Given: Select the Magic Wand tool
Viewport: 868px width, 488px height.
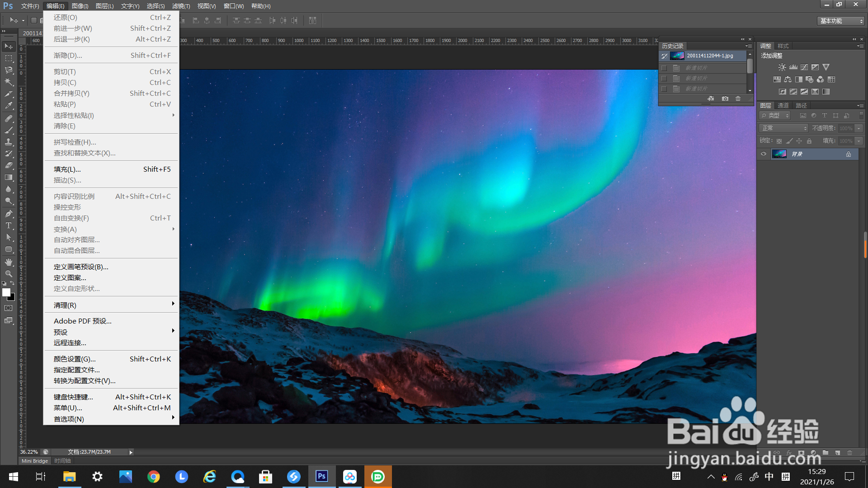Looking at the screenshot, I should (x=9, y=82).
